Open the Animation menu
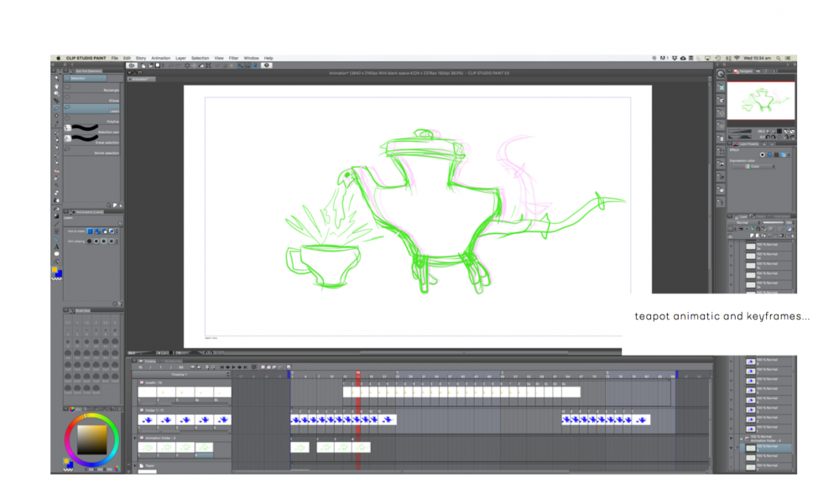839x504 pixels. [160, 58]
